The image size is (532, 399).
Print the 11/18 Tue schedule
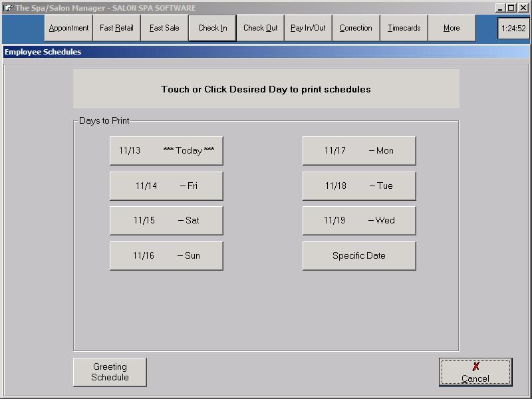359,186
